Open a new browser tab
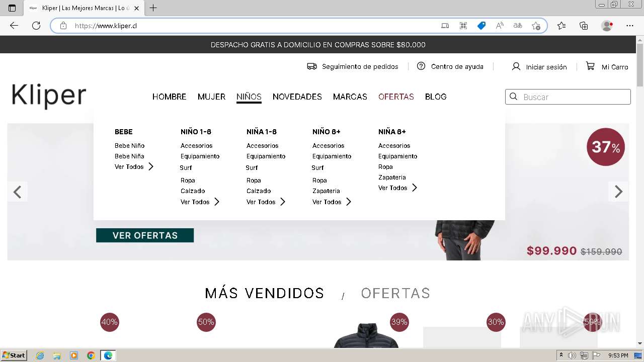 (153, 8)
